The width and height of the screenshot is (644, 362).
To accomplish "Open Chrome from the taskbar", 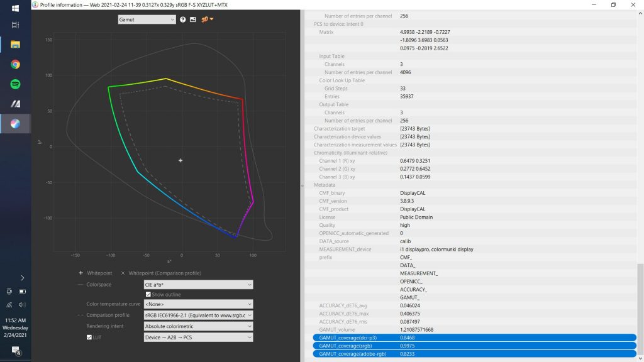I will click(15, 65).
